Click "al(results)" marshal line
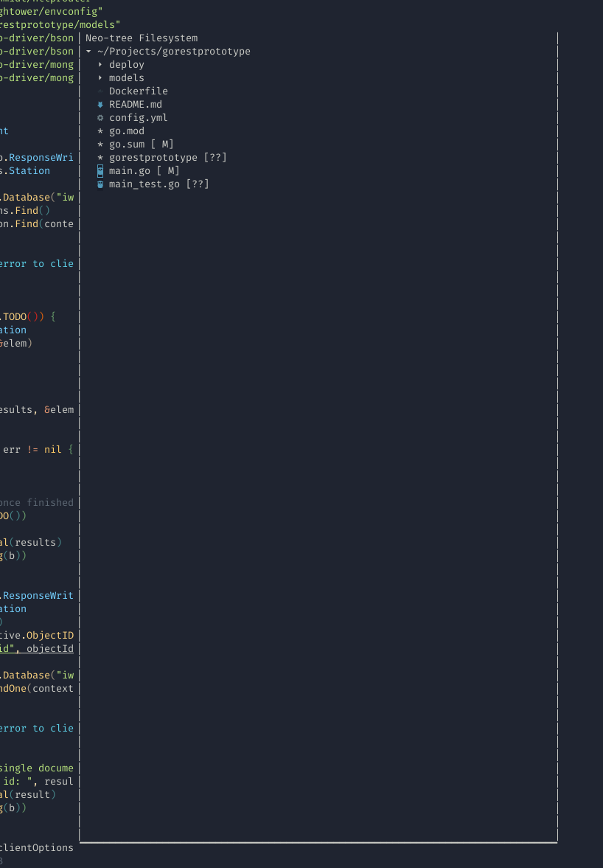Image resolution: width=603 pixels, height=868 pixels. [x=31, y=543]
